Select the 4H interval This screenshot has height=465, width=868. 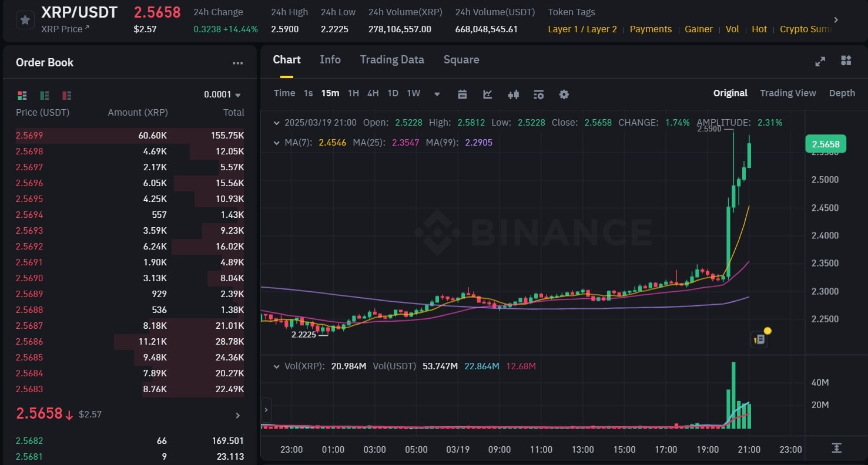373,93
